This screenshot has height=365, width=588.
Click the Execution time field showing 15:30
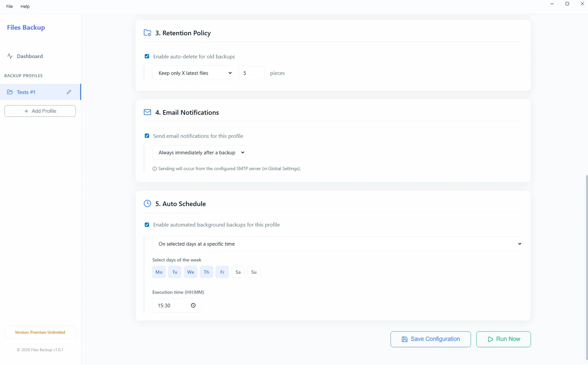(x=177, y=306)
